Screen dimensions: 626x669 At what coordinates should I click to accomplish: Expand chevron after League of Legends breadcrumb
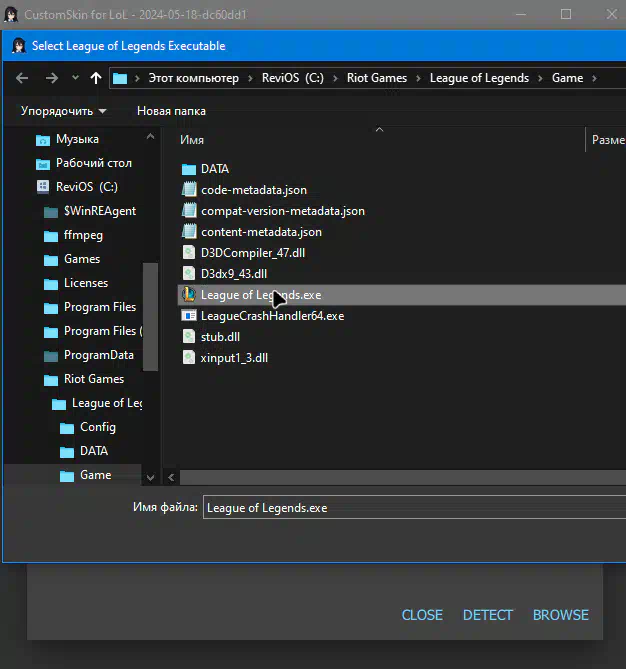click(540, 78)
